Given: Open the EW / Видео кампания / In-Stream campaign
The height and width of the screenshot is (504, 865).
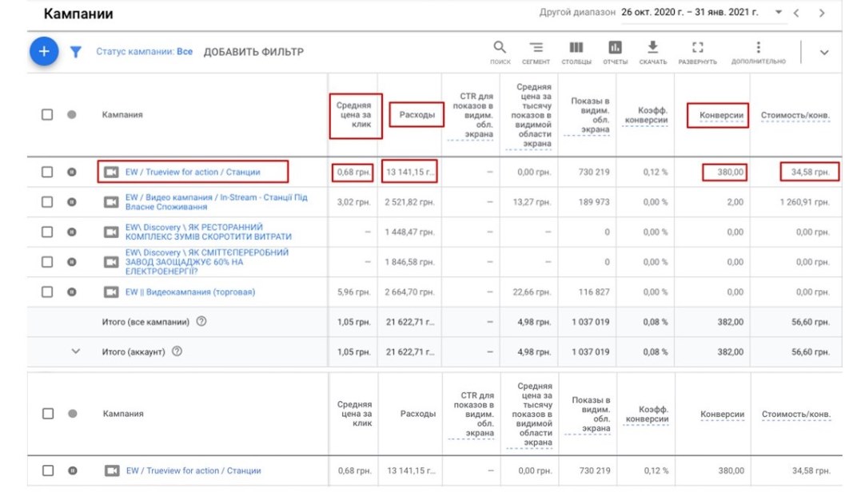Looking at the screenshot, I should coord(216,202).
